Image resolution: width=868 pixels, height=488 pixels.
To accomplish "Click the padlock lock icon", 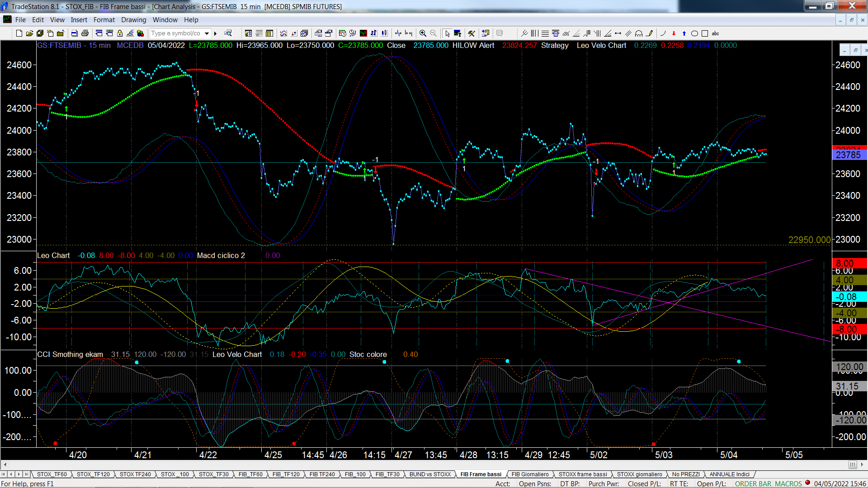I will pyautogui.click(x=120, y=33).
